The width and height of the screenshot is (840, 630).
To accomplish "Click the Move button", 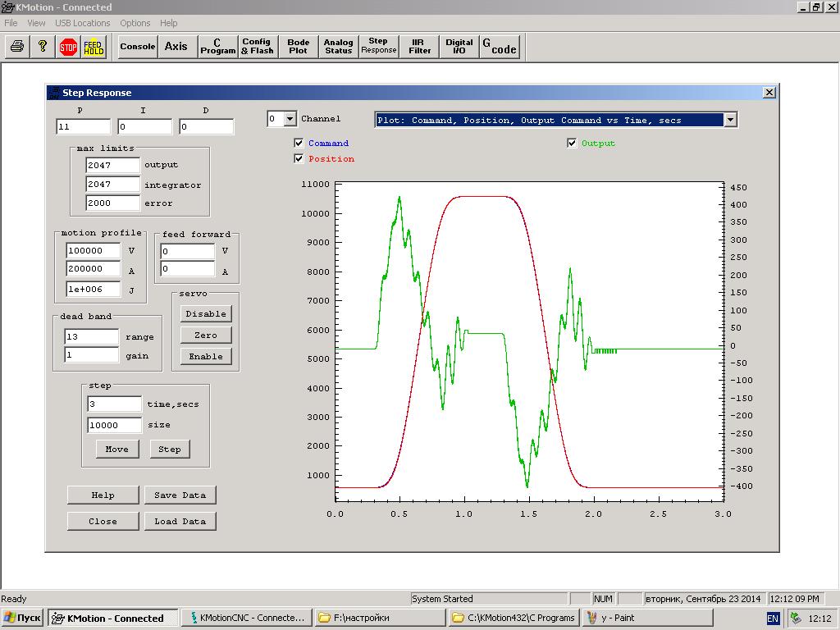I will tap(116, 450).
